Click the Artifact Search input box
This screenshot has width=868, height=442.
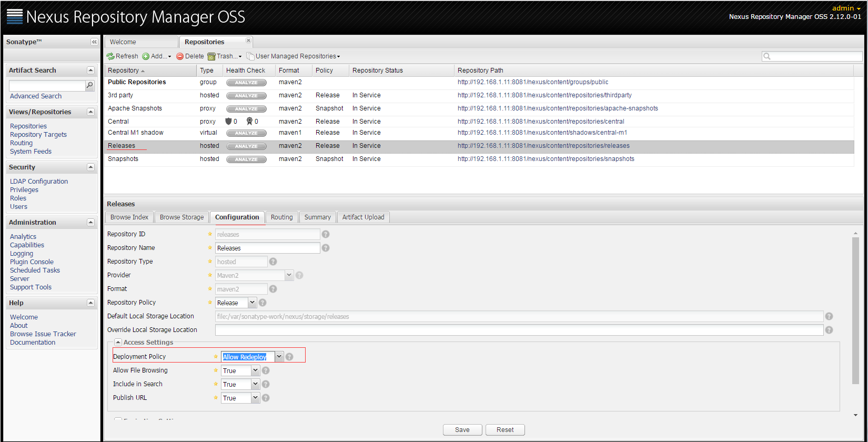(x=47, y=85)
